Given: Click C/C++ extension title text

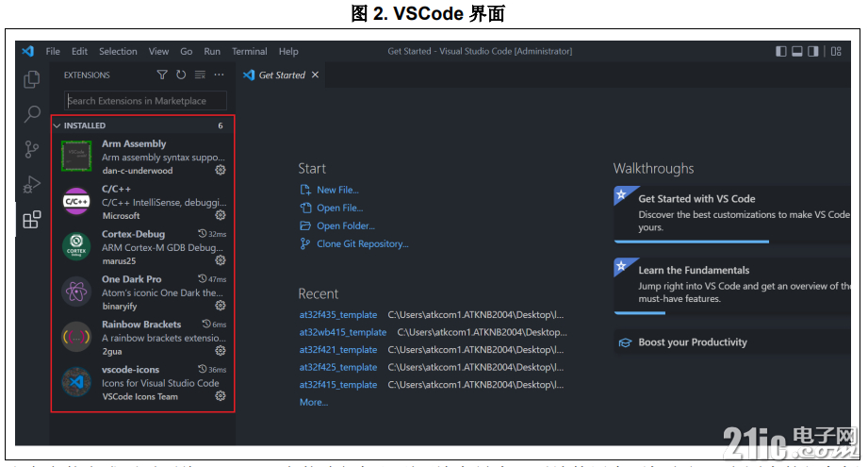Looking at the screenshot, I should [x=116, y=189].
